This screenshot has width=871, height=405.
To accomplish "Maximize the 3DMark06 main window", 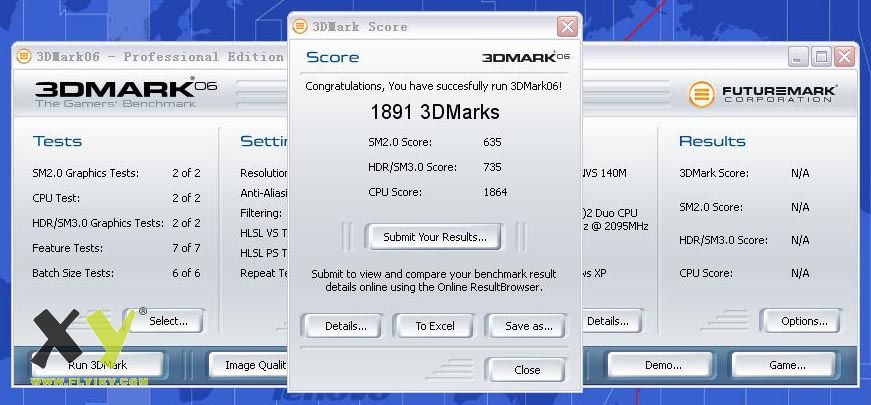I will click(x=821, y=57).
